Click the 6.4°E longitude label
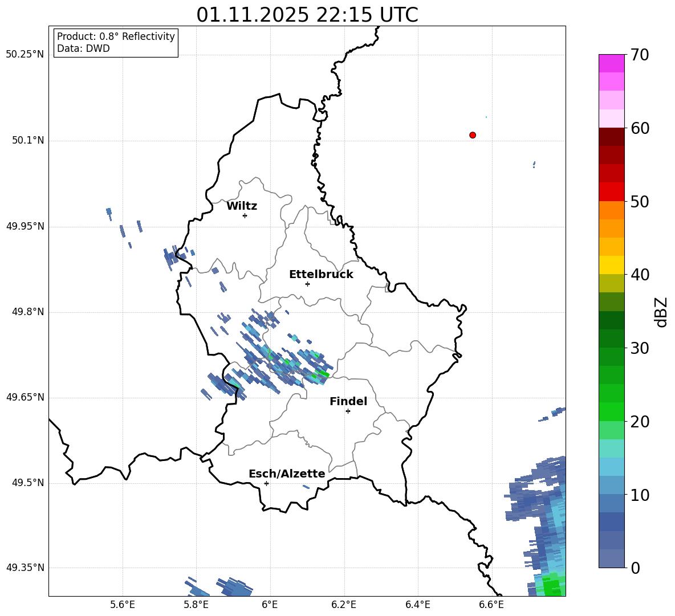 417,605
